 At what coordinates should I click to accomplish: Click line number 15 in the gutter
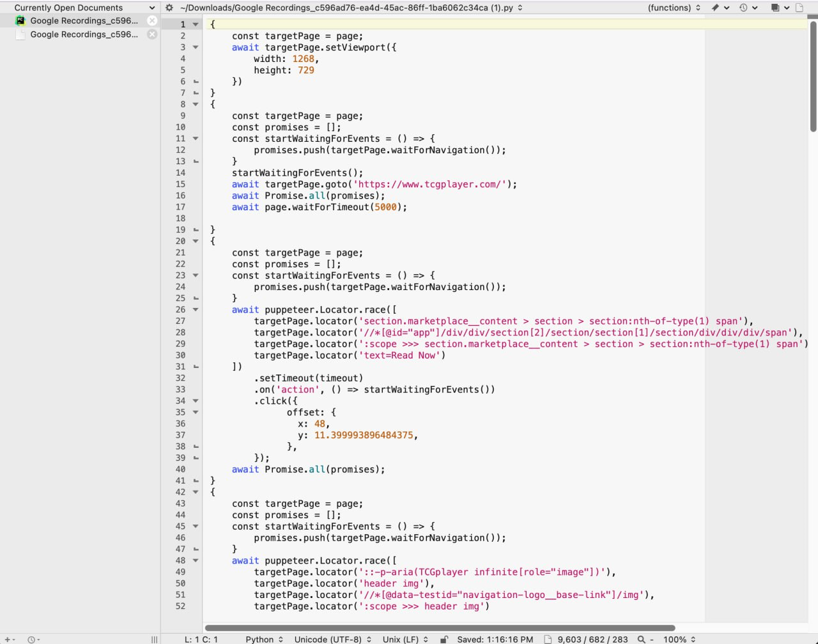click(180, 184)
